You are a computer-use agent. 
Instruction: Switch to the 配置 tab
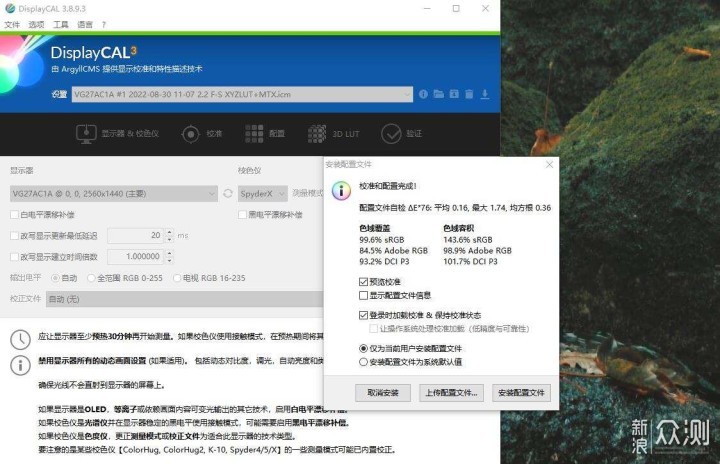click(x=265, y=134)
